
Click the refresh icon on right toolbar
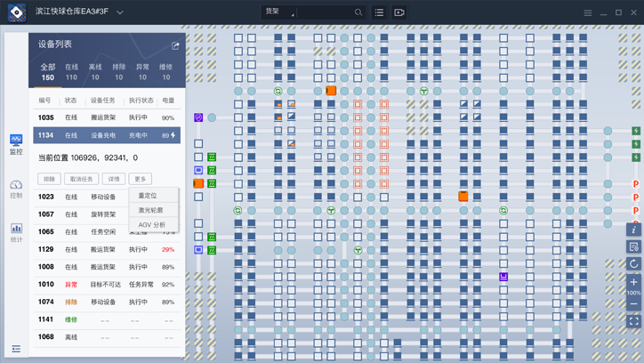click(633, 263)
